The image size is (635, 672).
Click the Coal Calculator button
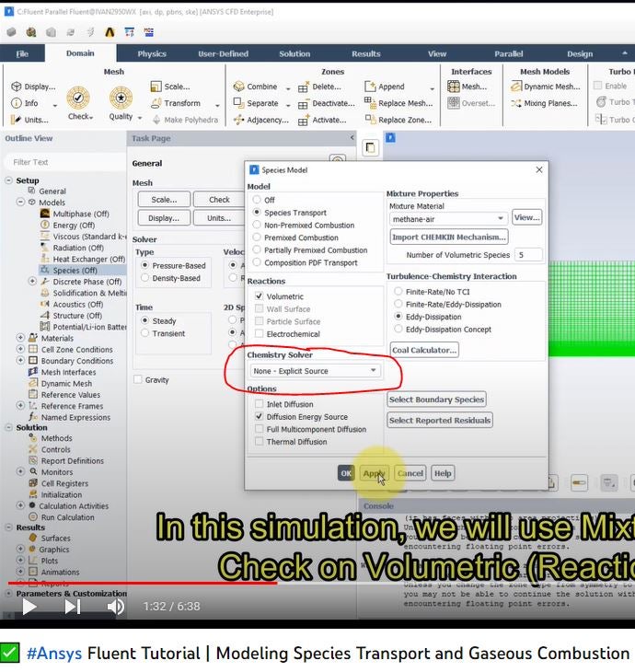point(424,350)
